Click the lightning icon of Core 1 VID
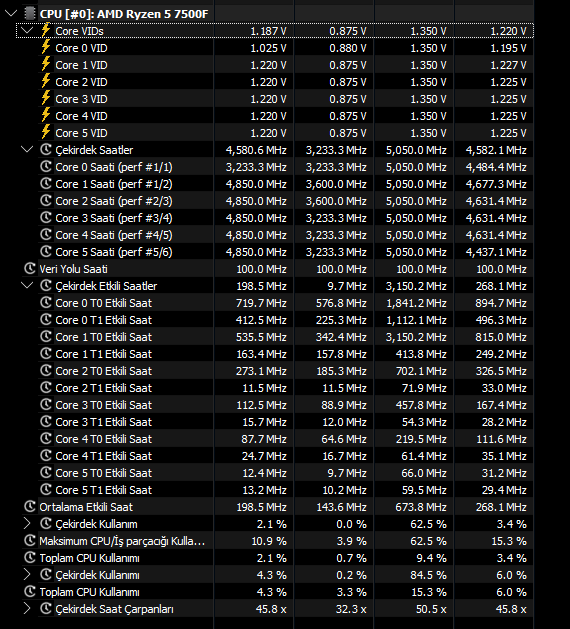The height and width of the screenshot is (629, 570). (46, 64)
